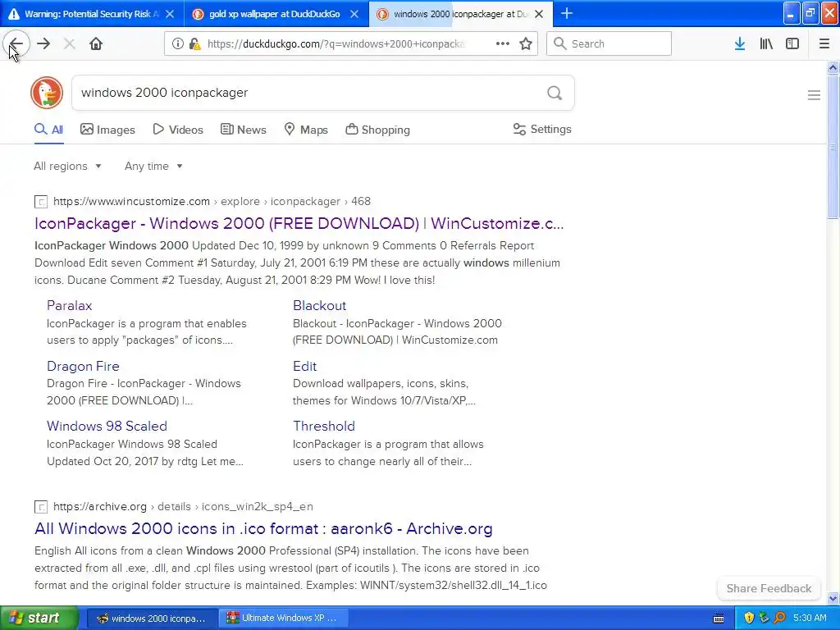Close the 'gold xp wallpaper' tab
This screenshot has height=630, width=840.
pos(354,14)
